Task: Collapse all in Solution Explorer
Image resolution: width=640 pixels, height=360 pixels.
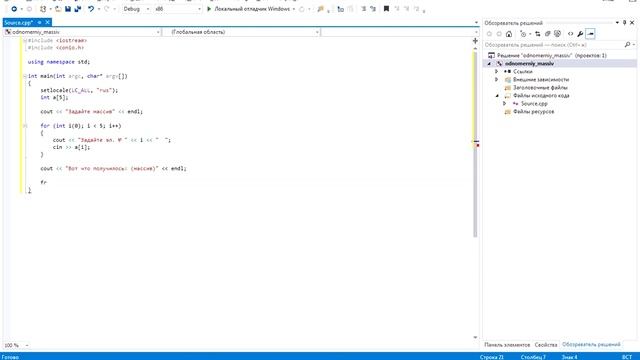Action: 547,34
